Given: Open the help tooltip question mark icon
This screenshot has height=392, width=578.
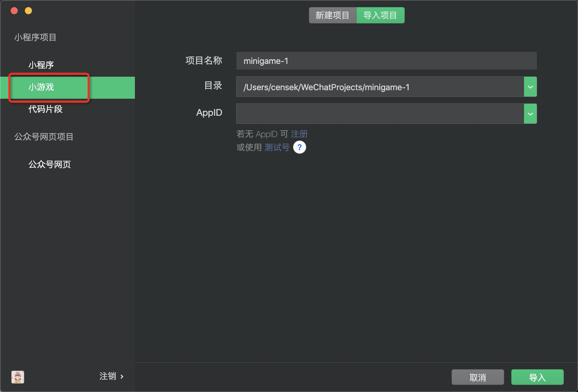Looking at the screenshot, I should (300, 147).
